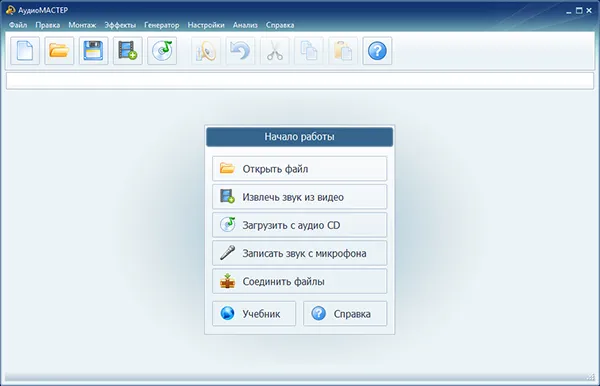
Task: Open the Справка menu in menu bar
Action: pos(280,25)
